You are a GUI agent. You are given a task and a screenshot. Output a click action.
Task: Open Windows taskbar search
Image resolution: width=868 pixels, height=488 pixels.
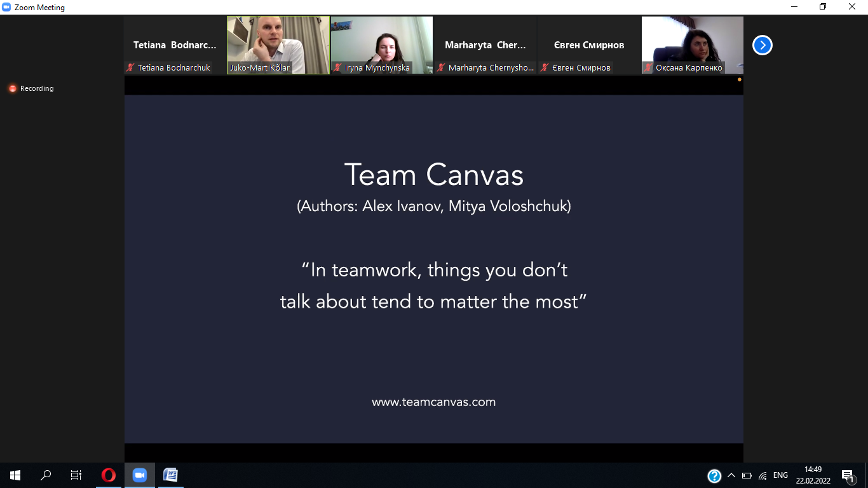point(46,475)
